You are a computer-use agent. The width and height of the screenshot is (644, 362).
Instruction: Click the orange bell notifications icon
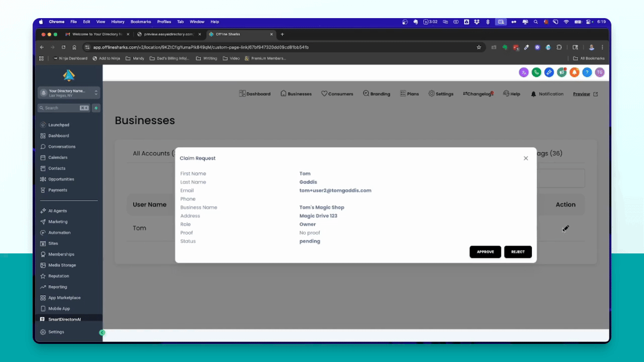[x=574, y=72]
